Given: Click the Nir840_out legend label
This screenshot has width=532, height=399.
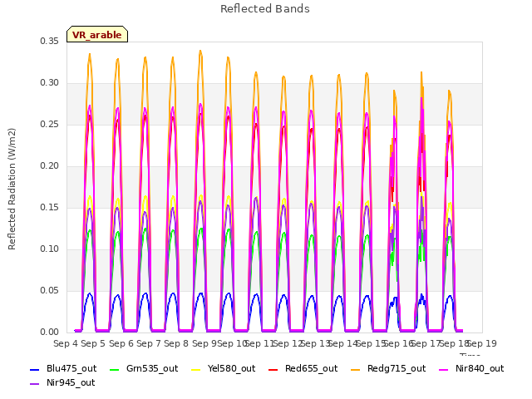Looking at the screenshot, I should click(480, 368).
